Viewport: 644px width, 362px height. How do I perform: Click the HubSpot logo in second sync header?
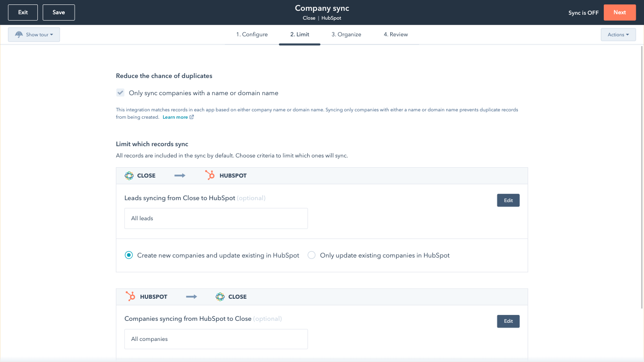pyautogui.click(x=131, y=297)
